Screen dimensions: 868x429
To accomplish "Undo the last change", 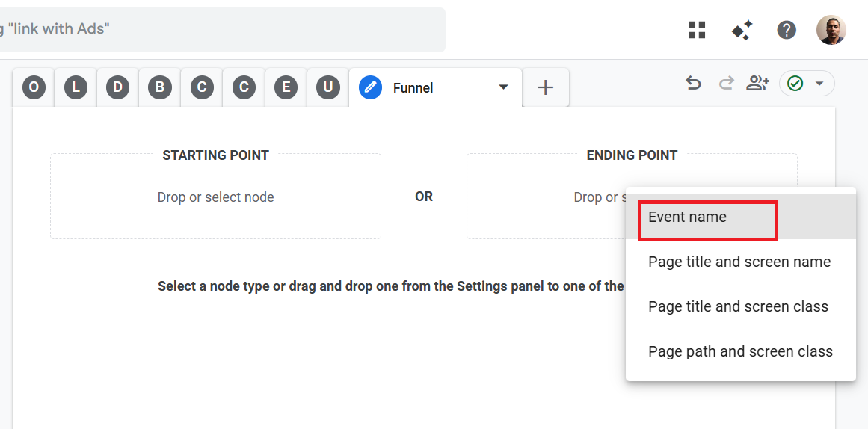I will [694, 84].
